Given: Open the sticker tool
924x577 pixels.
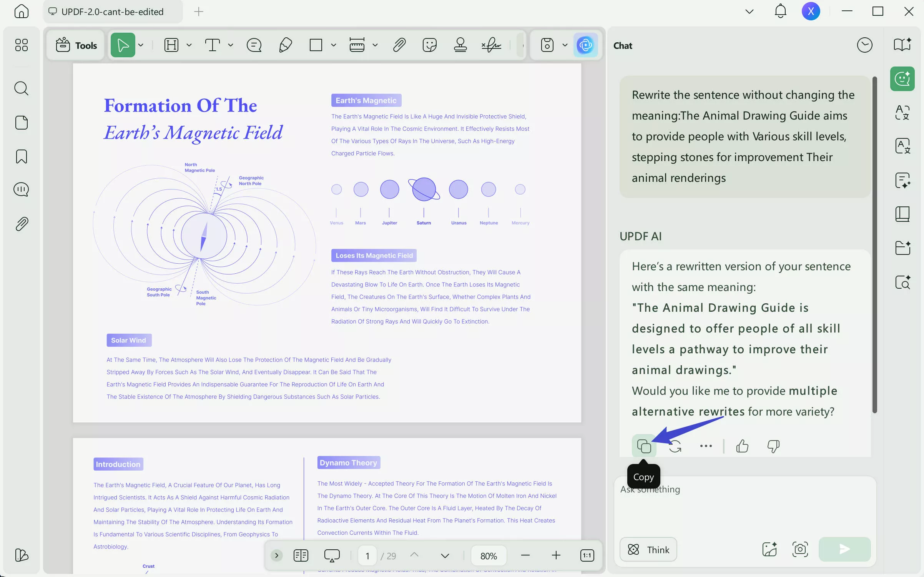Looking at the screenshot, I should click(429, 45).
